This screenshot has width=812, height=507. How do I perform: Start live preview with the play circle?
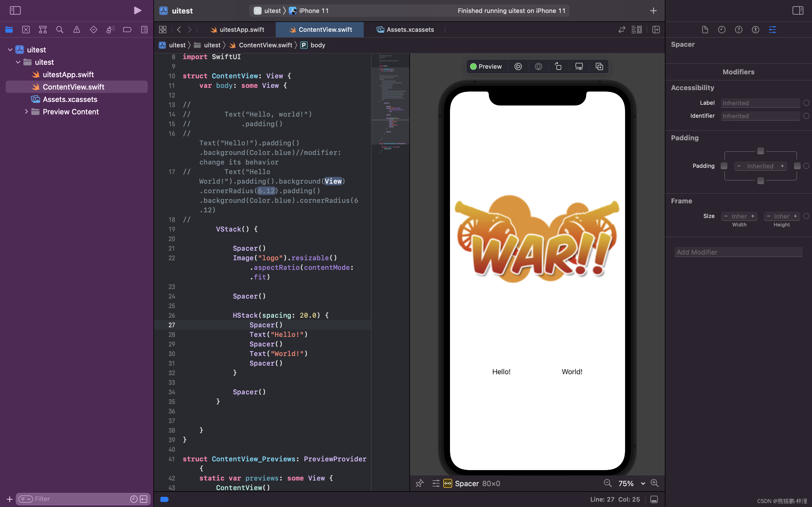[518, 66]
